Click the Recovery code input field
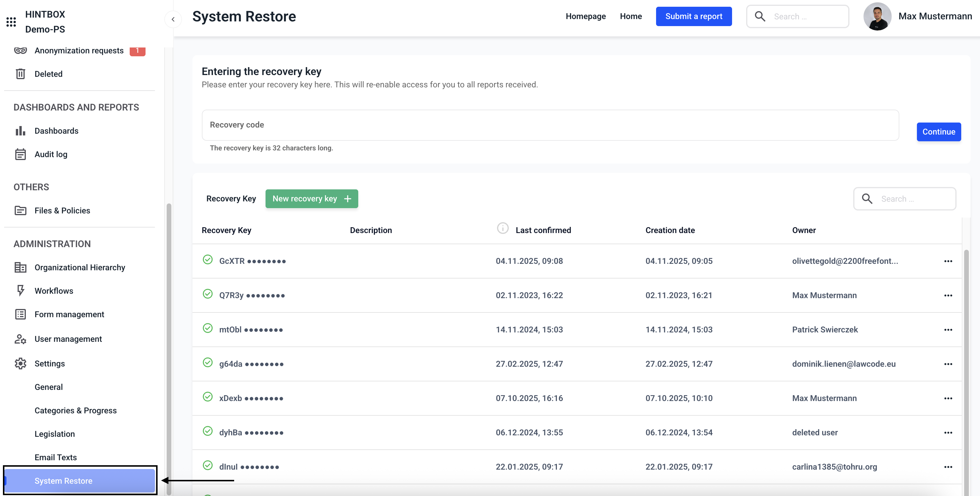Screen dimensions: 980x496 pos(550,125)
